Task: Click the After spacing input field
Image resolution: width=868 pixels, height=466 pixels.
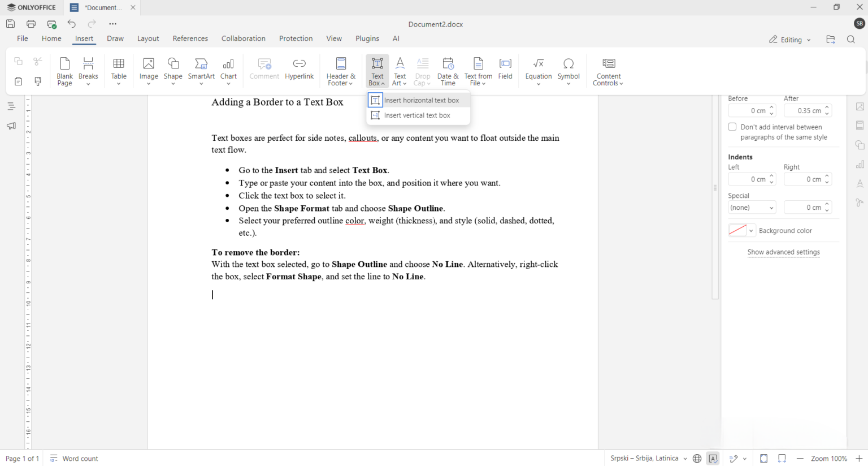Action: tap(805, 110)
